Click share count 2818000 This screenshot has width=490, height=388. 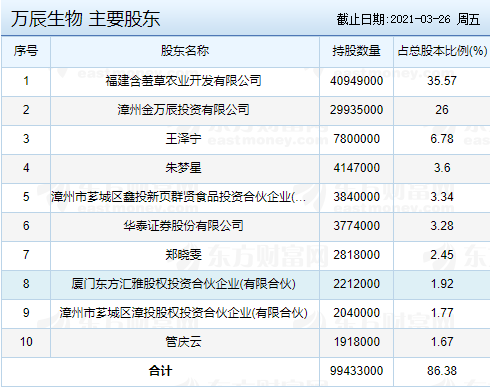click(356, 255)
